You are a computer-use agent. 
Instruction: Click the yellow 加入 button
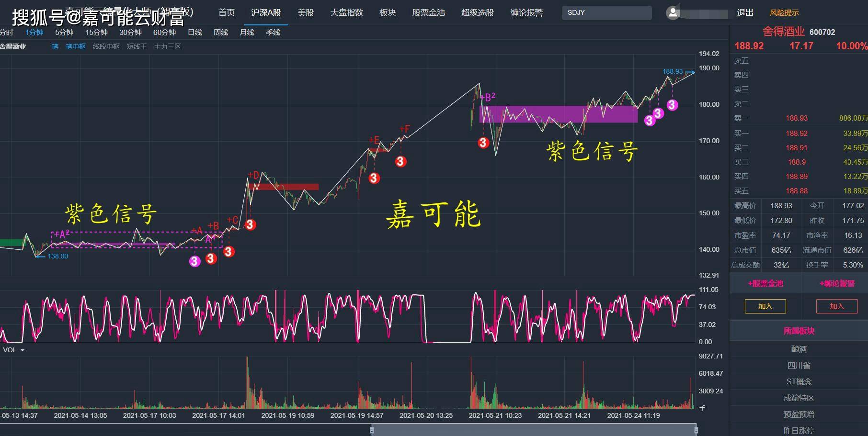tap(765, 306)
